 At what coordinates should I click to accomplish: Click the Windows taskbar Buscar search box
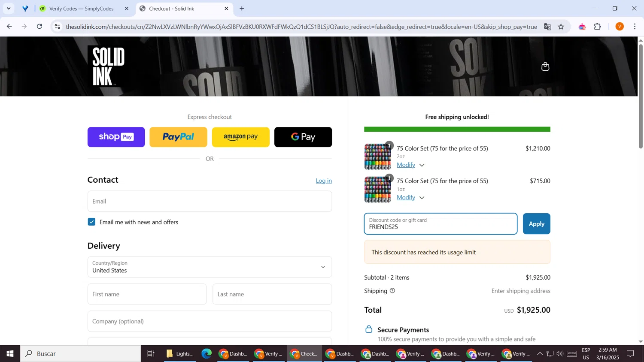coord(81,354)
